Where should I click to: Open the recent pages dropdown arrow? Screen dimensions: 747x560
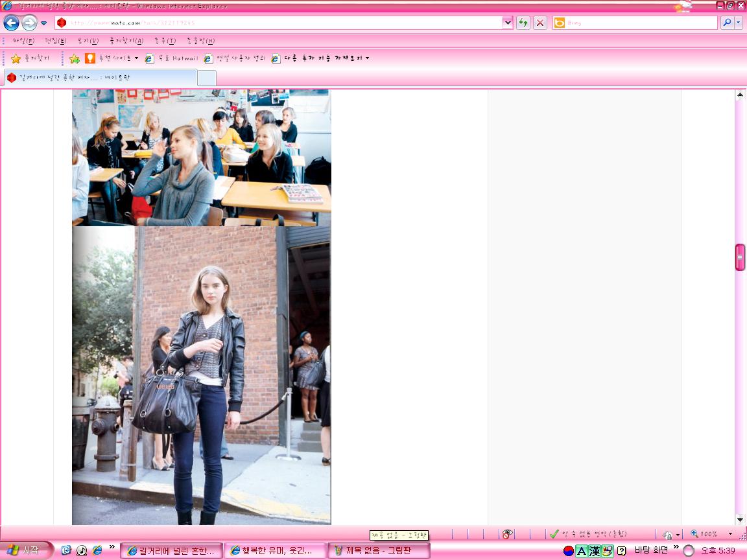click(x=44, y=23)
